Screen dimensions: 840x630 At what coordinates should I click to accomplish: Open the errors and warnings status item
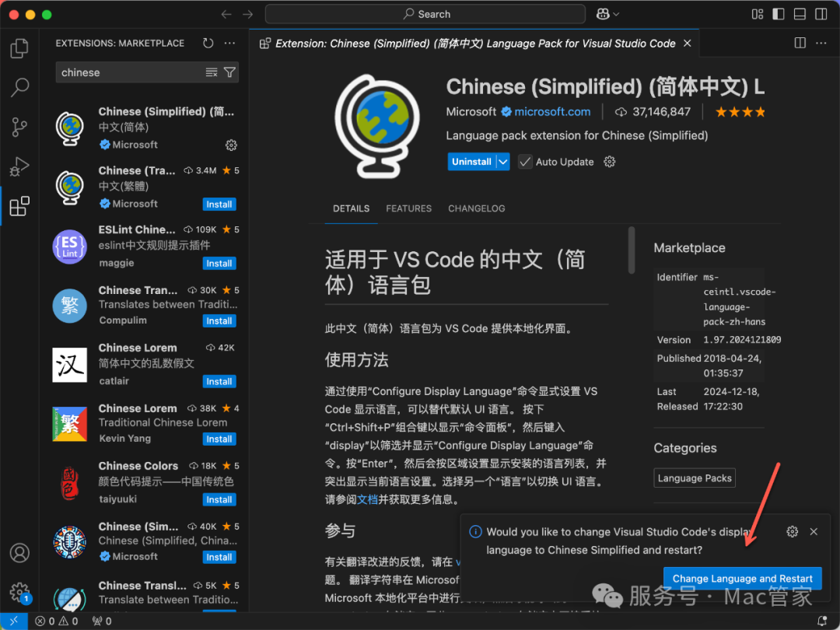coord(57,621)
